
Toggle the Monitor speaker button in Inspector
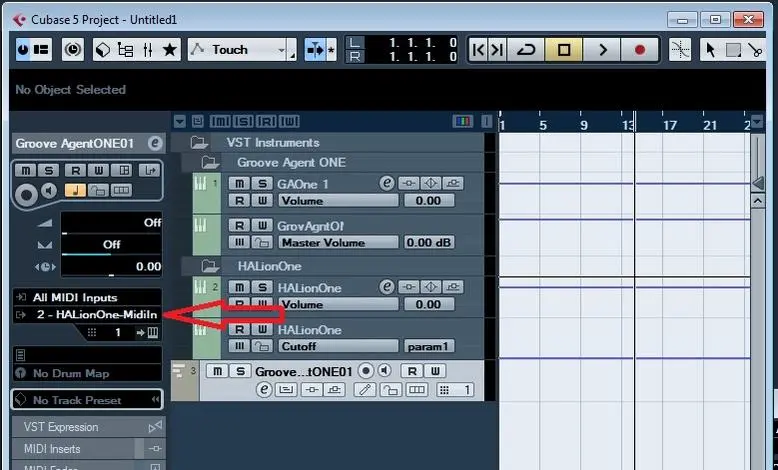[49, 191]
